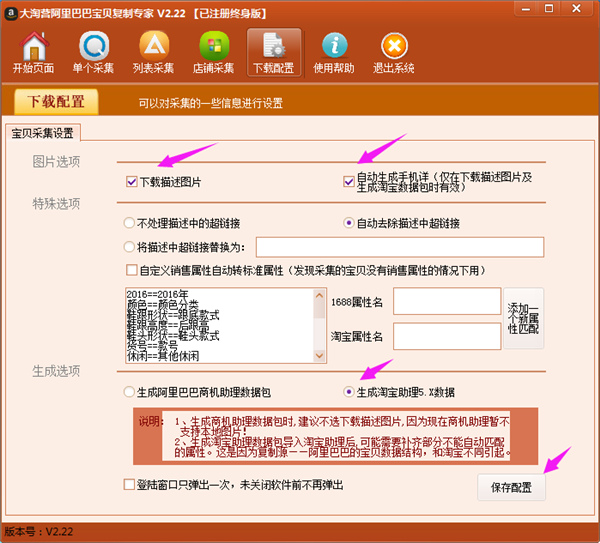600x543 pixels.
Task: Open the 单个采集 toolbar icon
Action: [x=93, y=52]
